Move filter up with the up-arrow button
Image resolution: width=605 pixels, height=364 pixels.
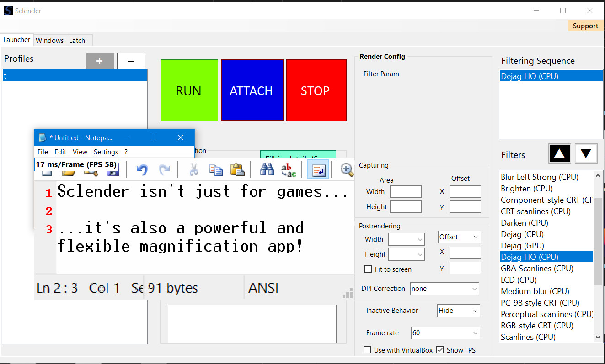[x=559, y=153]
